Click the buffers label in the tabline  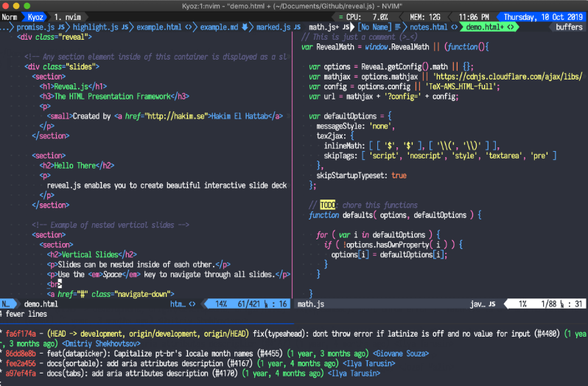point(569,27)
